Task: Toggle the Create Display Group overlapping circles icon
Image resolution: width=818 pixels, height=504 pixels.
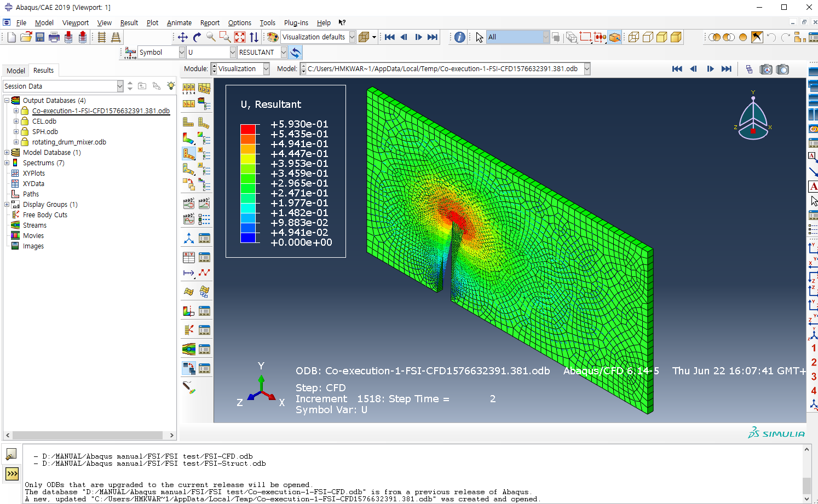Action: point(715,37)
